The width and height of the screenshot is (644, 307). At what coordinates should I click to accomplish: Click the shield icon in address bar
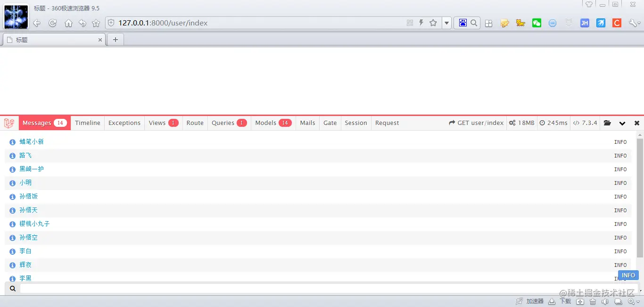coord(111,23)
